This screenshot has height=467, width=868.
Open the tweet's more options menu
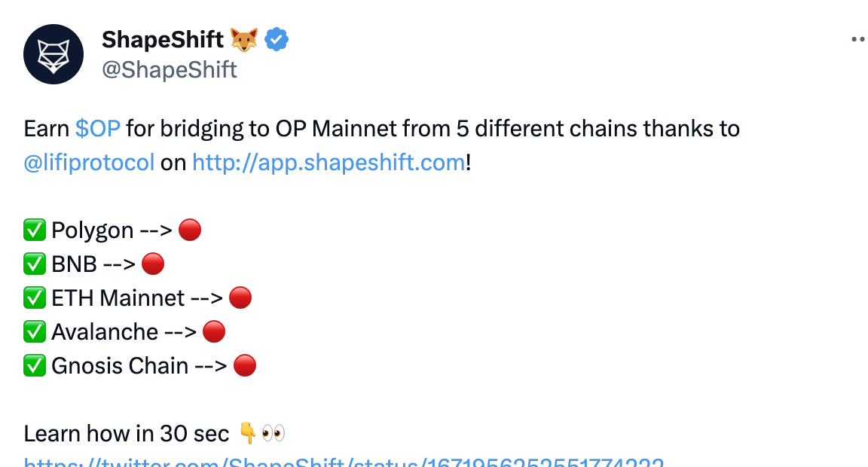pyautogui.click(x=857, y=39)
